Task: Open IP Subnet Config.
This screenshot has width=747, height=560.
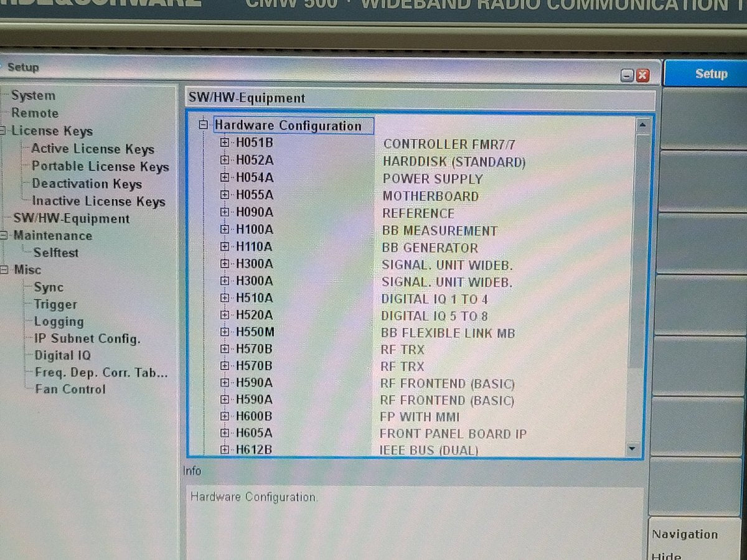Action: 87,339
